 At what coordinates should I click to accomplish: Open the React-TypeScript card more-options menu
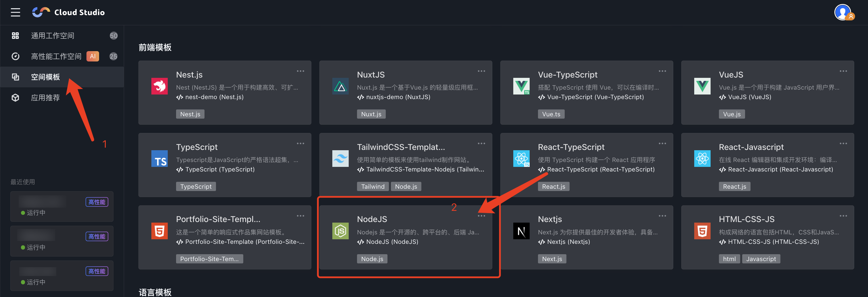pos(662,144)
